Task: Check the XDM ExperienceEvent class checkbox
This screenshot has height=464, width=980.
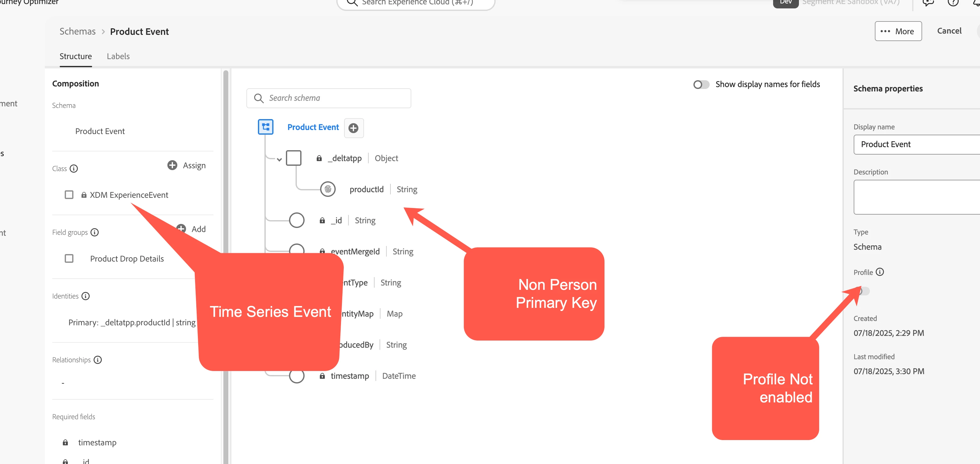Action: pos(69,195)
